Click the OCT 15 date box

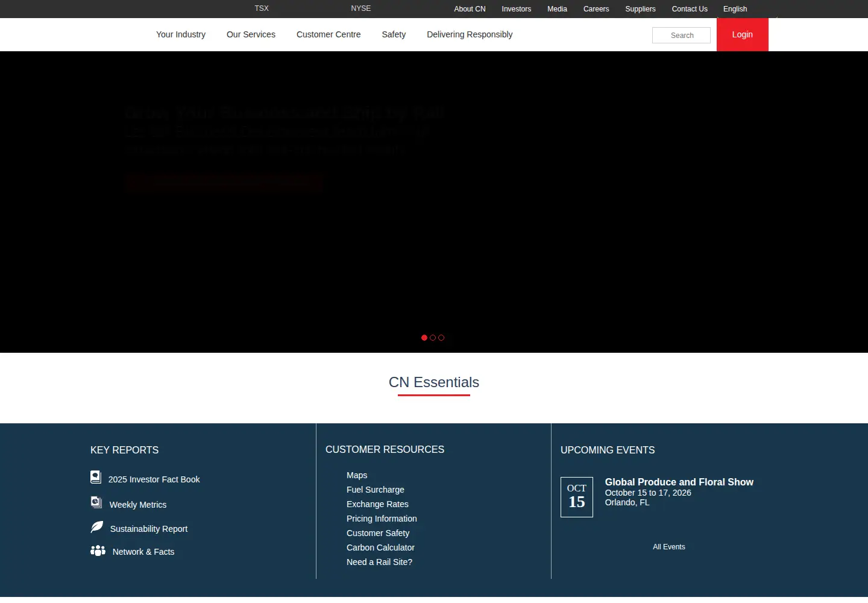pos(577,497)
